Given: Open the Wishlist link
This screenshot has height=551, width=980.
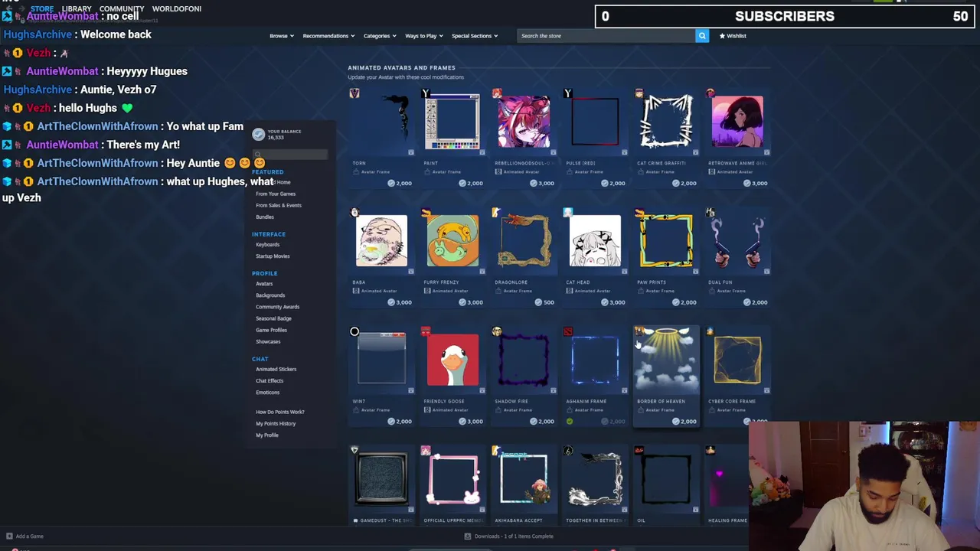Looking at the screenshot, I should 733,36.
